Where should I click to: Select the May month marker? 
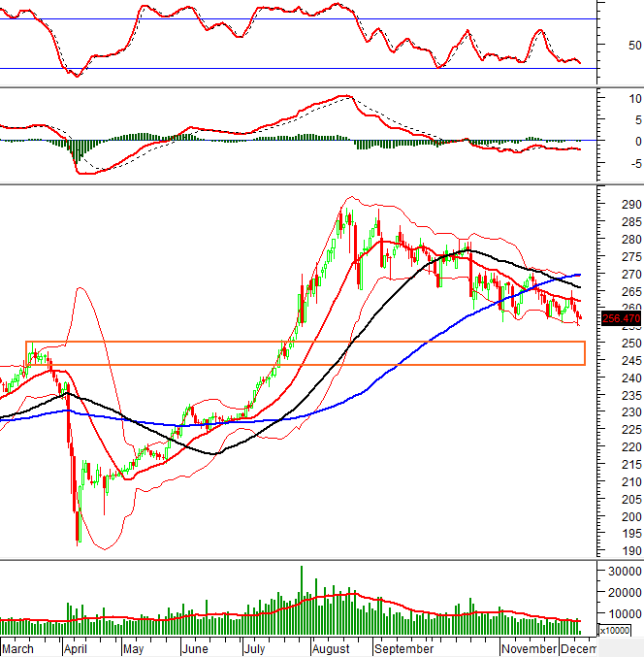tap(134, 648)
